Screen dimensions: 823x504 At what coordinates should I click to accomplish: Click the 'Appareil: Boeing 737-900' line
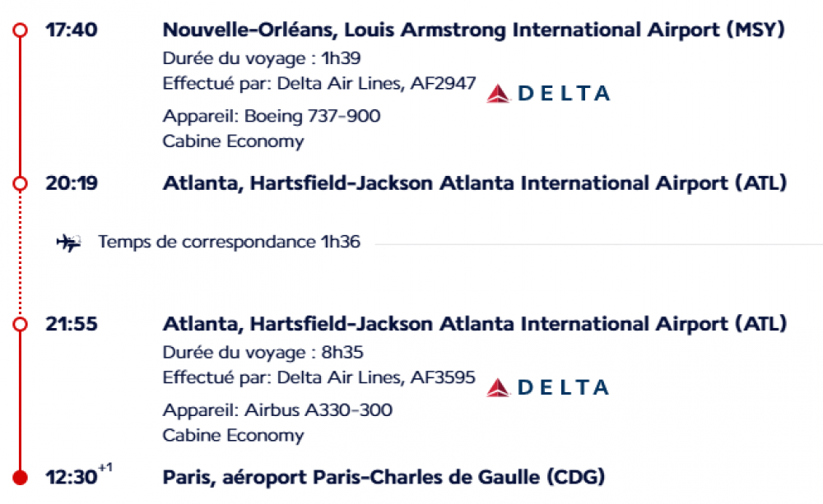coord(272,116)
